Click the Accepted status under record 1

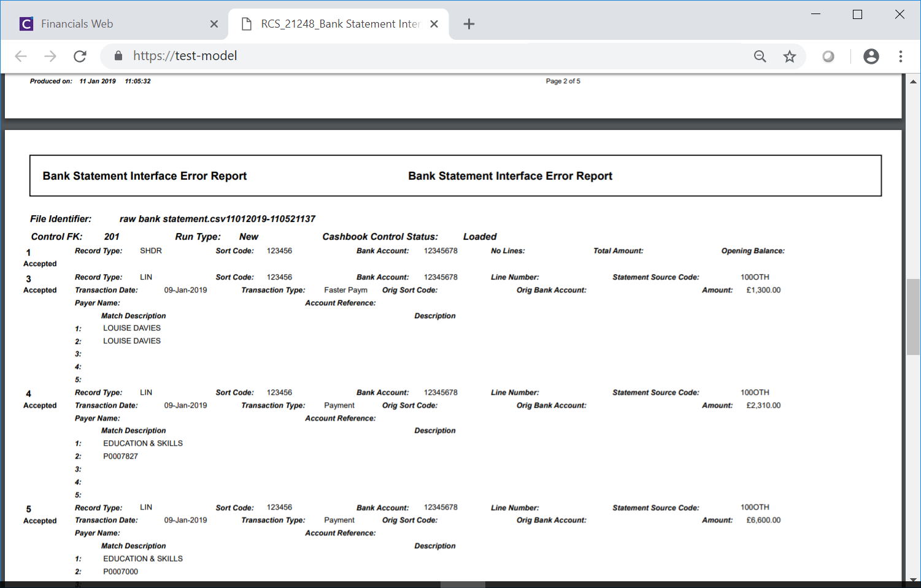click(40, 264)
